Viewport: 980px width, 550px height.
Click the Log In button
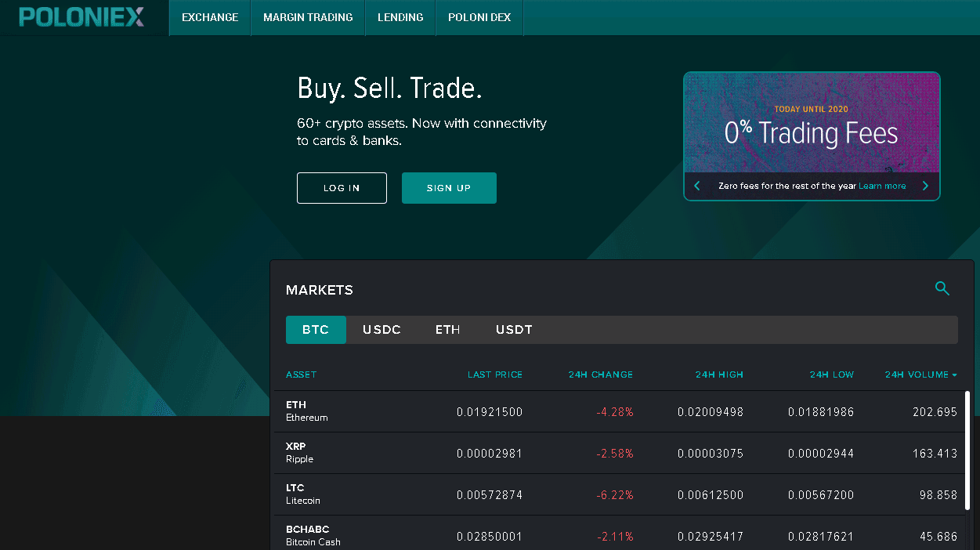(342, 188)
